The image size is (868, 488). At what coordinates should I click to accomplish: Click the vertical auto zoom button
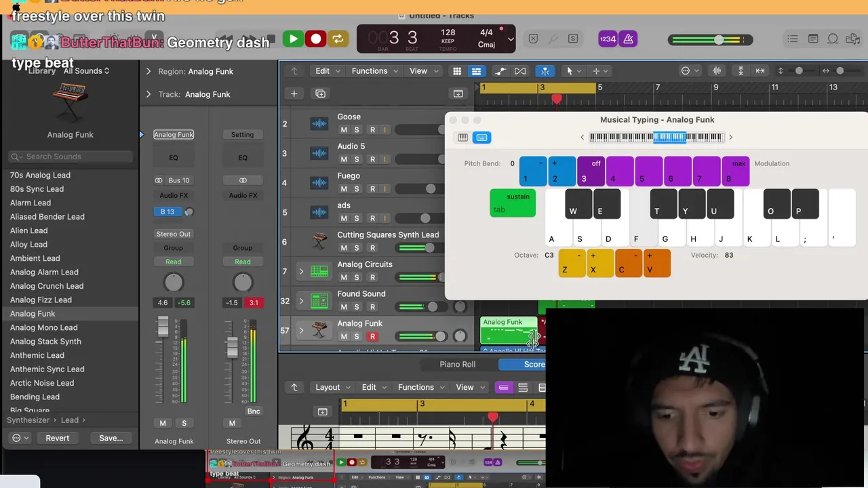tap(741, 70)
